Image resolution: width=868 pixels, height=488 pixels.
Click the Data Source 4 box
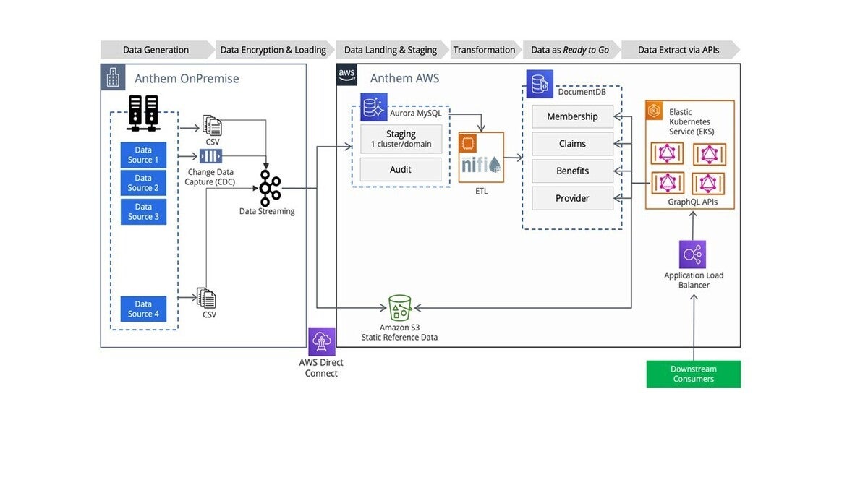[x=143, y=309]
